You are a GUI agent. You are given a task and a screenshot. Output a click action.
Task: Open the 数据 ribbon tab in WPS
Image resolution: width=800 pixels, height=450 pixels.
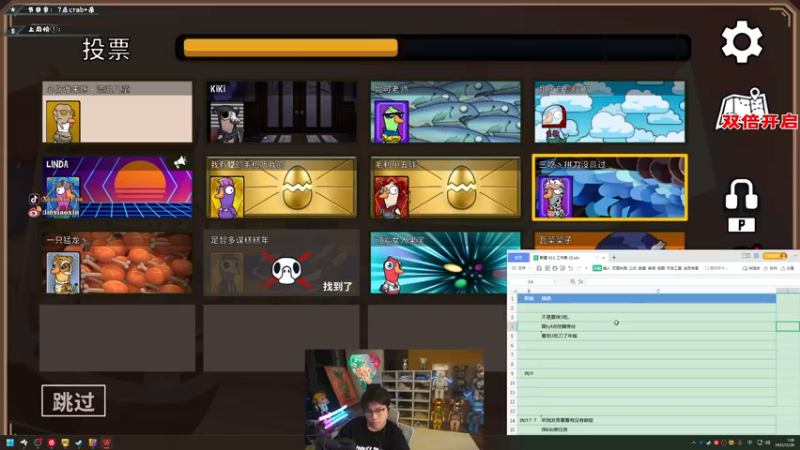coord(642,268)
